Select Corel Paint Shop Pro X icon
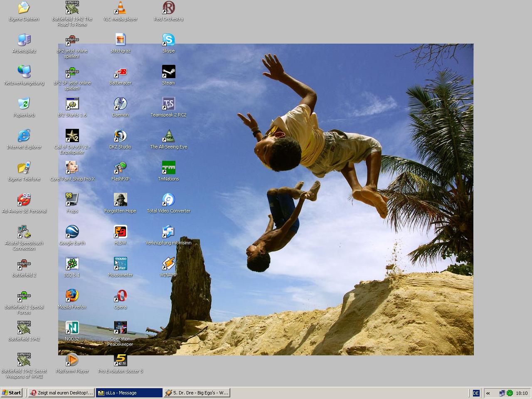The height and width of the screenshot is (399, 532). 72,167
